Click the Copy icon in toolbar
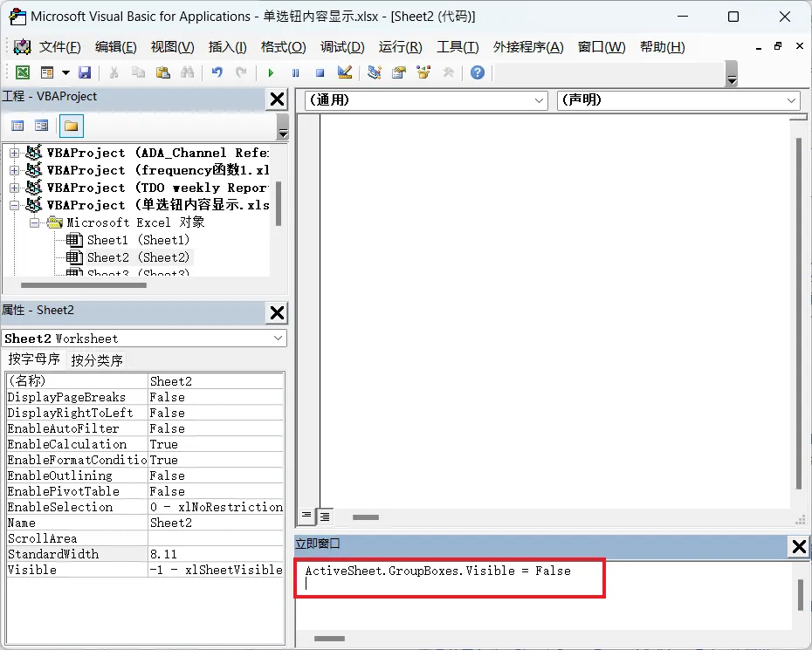Viewport: 812px width, 650px height. point(138,72)
